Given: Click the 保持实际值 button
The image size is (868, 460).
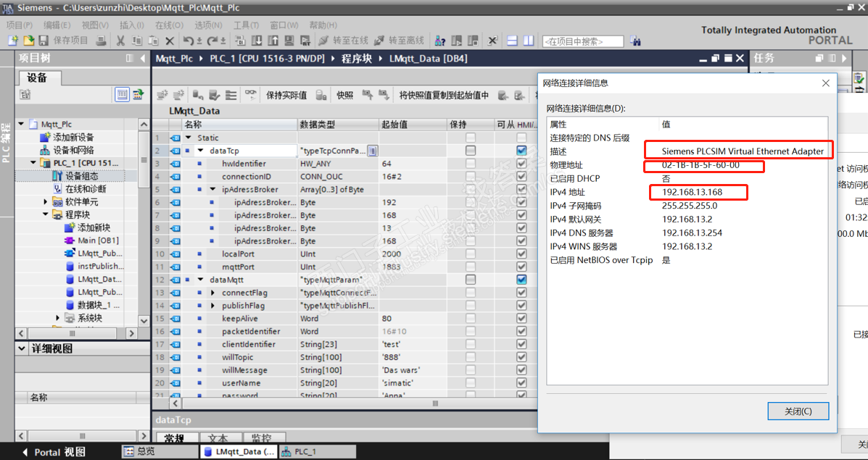Looking at the screenshot, I should [x=286, y=95].
